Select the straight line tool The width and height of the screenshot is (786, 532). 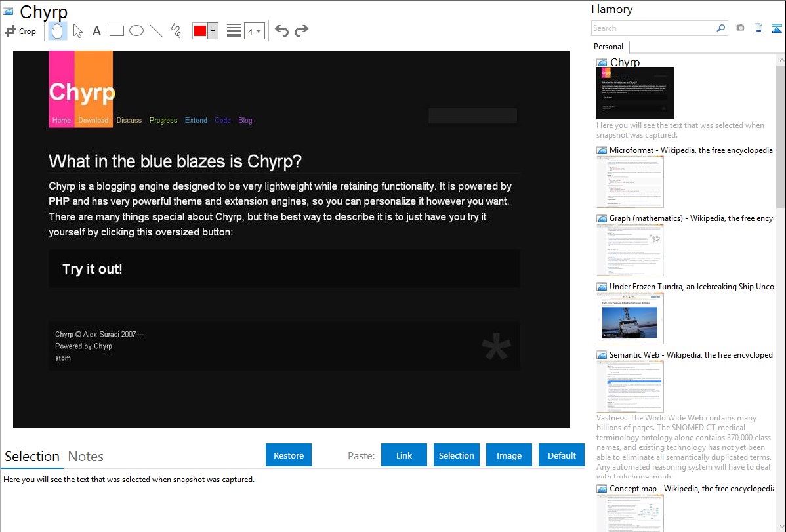[x=156, y=31]
